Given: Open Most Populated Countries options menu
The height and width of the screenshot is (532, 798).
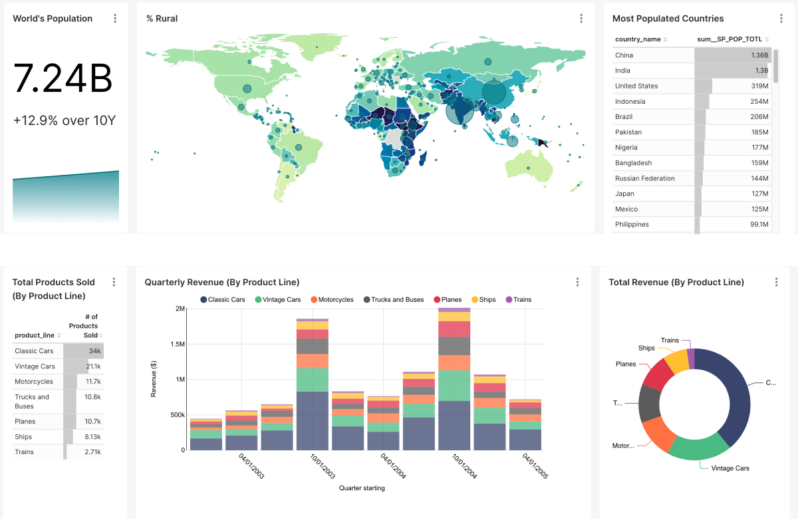Looking at the screenshot, I should pyautogui.click(x=781, y=19).
